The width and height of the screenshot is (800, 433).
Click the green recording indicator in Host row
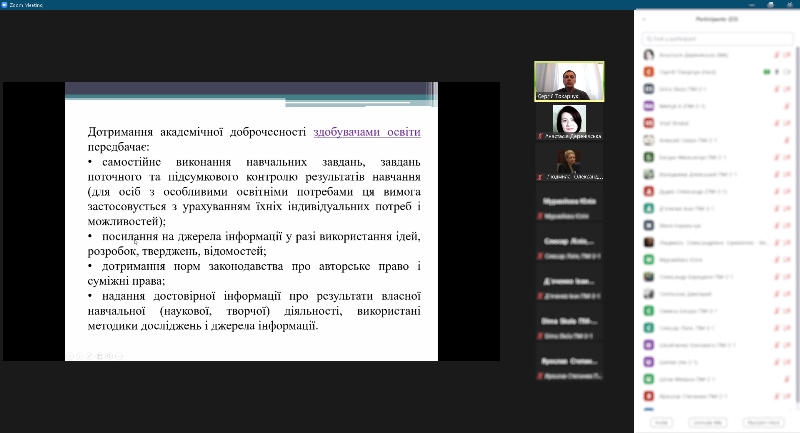click(766, 72)
